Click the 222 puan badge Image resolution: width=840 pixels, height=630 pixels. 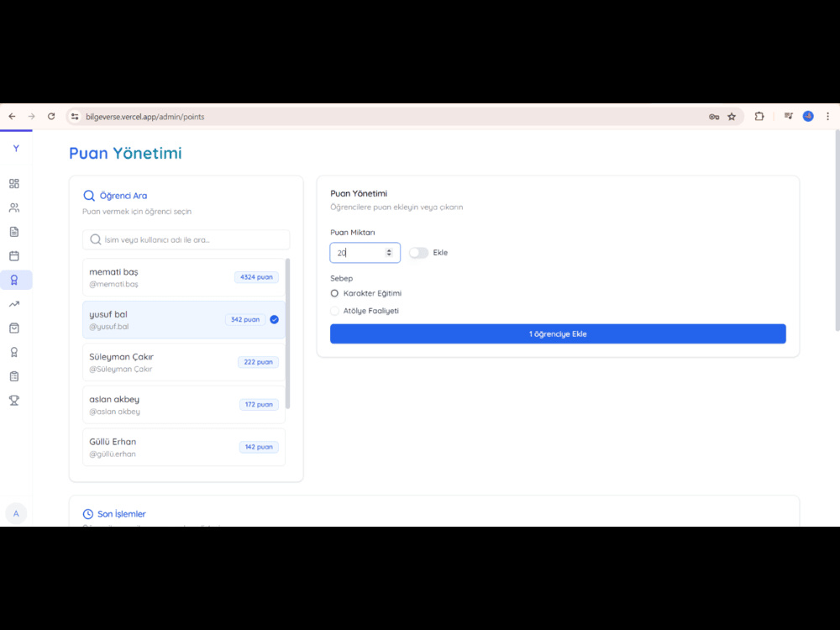coord(258,362)
